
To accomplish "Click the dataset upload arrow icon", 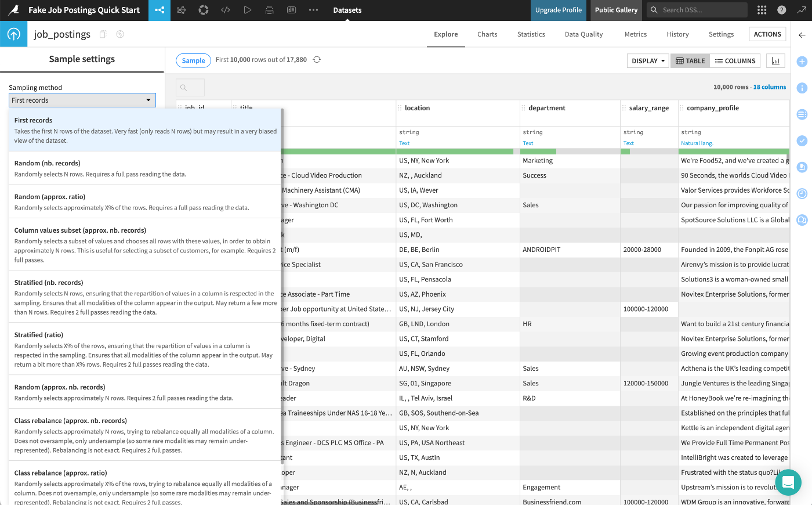I will [x=14, y=34].
